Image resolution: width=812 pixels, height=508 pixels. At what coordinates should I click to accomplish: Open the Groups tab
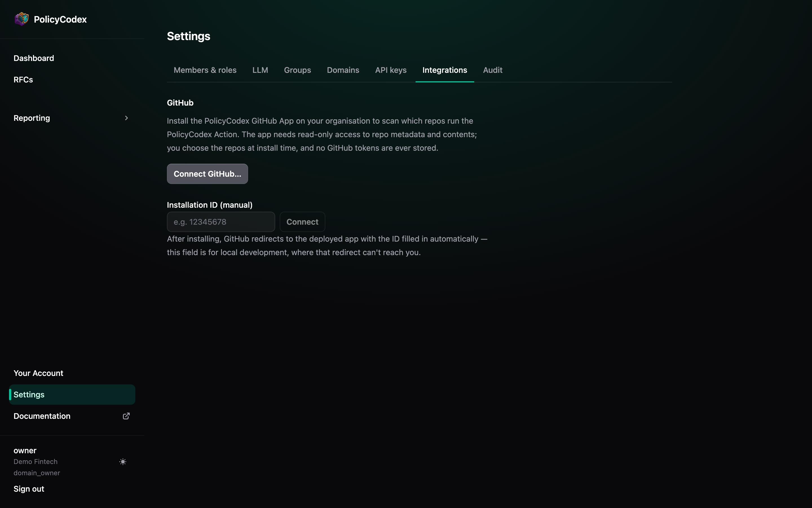pyautogui.click(x=297, y=70)
